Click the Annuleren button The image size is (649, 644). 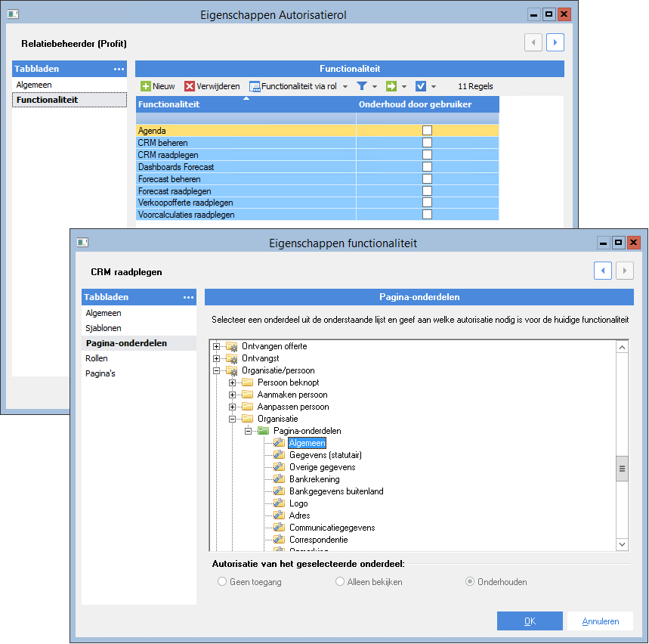pyautogui.click(x=600, y=621)
